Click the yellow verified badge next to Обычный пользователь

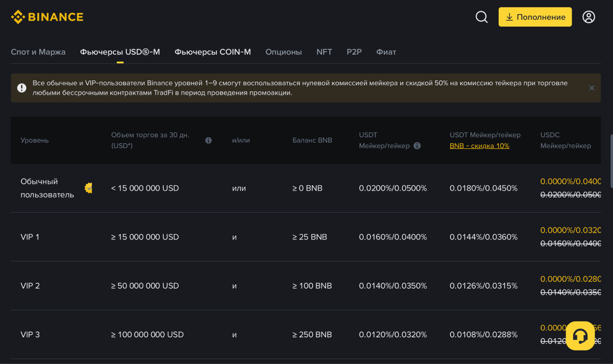[x=89, y=188]
